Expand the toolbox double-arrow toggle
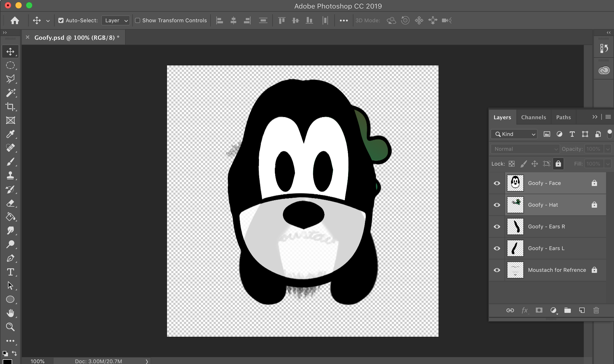 point(5,33)
